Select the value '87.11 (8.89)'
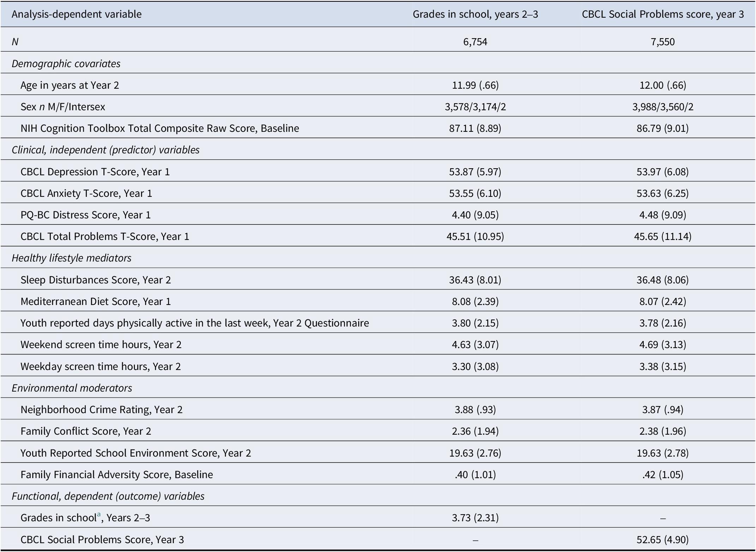 pos(475,128)
